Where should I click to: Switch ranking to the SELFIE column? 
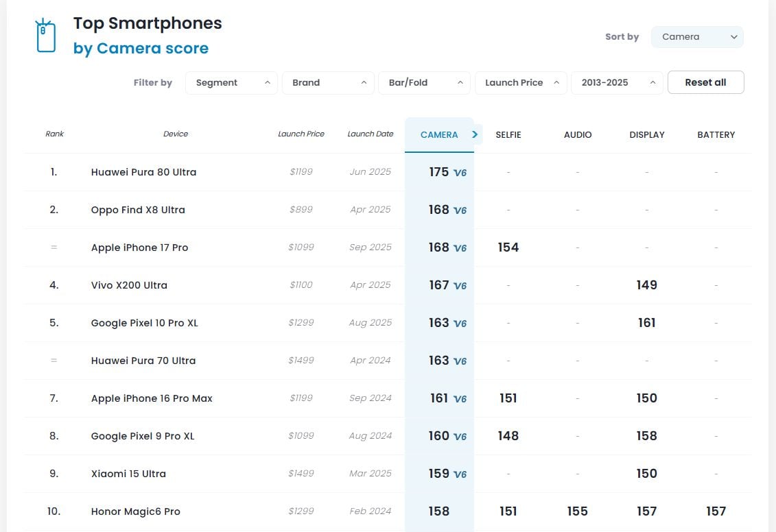point(508,134)
